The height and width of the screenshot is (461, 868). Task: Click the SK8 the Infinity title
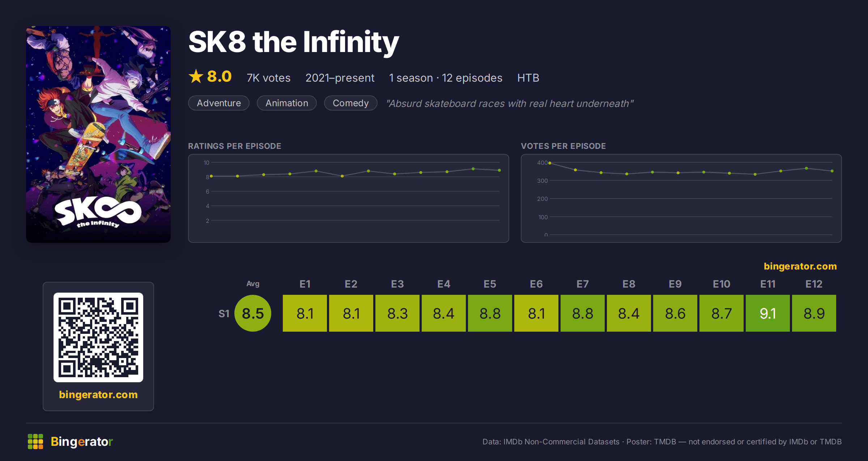[294, 42]
